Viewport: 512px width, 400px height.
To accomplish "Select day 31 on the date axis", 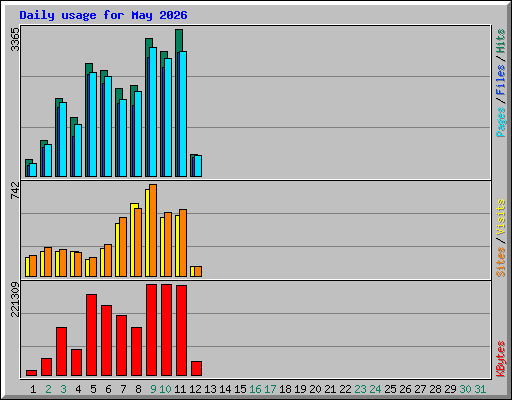I will pyautogui.click(x=480, y=389).
